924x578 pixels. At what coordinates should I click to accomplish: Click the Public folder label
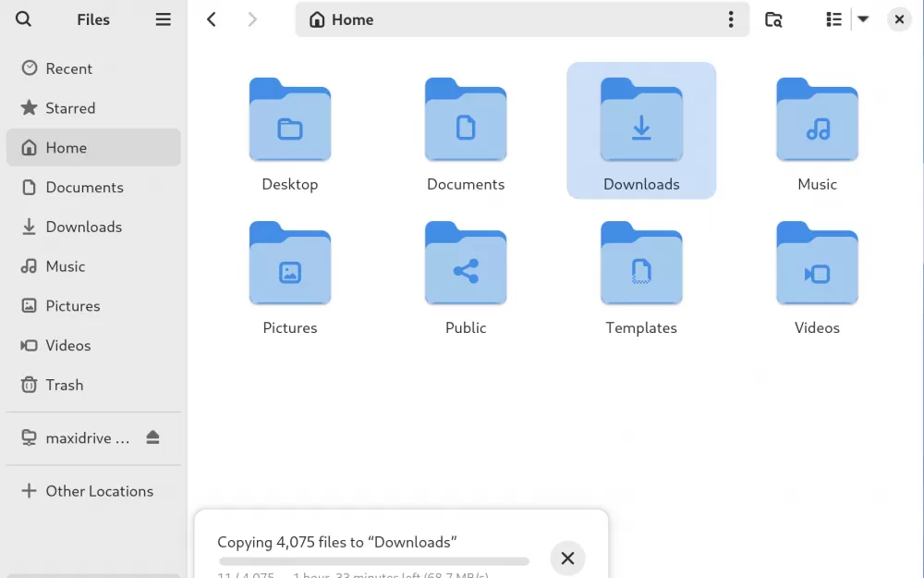pyautogui.click(x=466, y=328)
